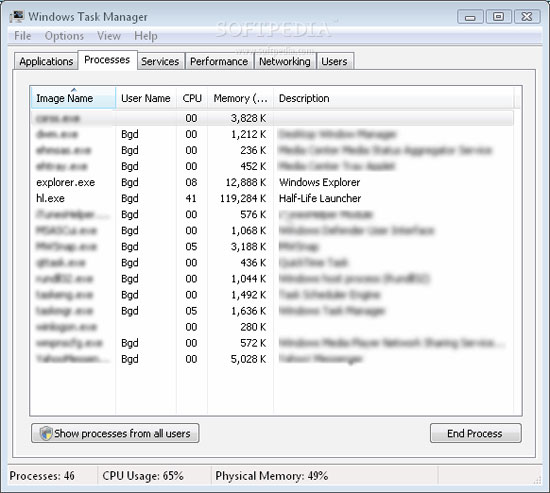Sort processes by CPU column header
Image resolution: width=550 pixels, height=493 pixels.
click(x=192, y=98)
